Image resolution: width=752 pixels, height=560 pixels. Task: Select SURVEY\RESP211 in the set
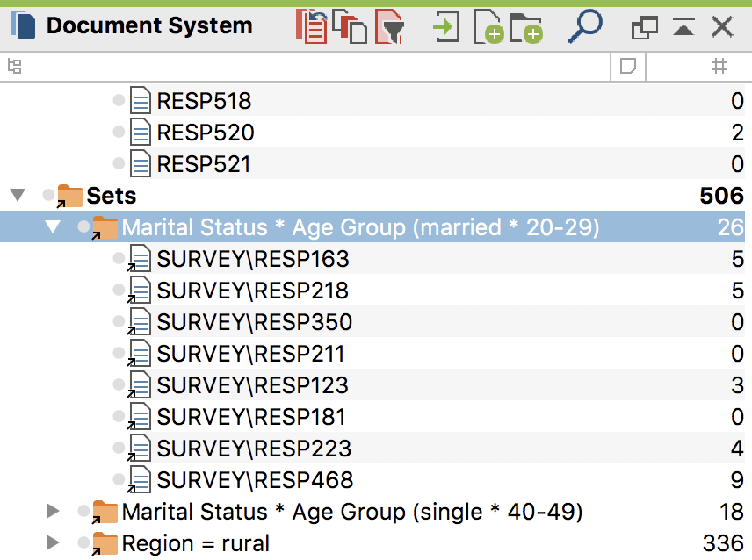pyautogui.click(x=251, y=354)
